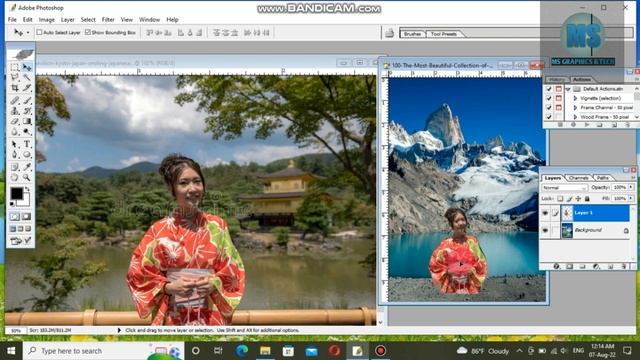Select the History Brush tool

(27, 111)
